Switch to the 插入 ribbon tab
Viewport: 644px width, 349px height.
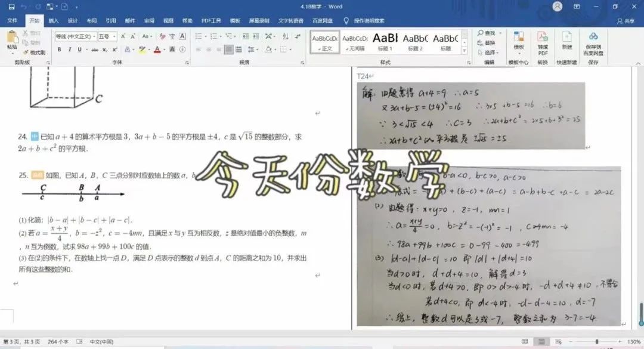pyautogui.click(x=54, y=20)
